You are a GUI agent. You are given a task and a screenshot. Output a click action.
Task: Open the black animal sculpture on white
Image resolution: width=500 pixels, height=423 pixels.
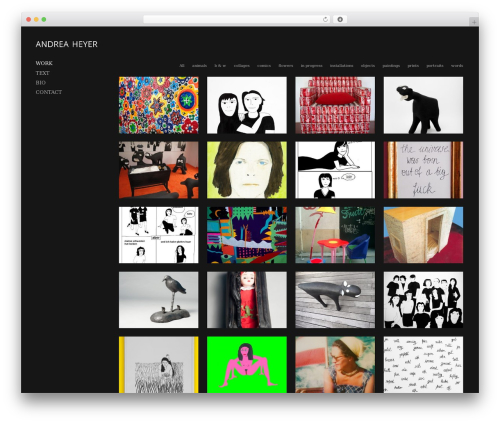pyautogui.click(x=423, y=105)
